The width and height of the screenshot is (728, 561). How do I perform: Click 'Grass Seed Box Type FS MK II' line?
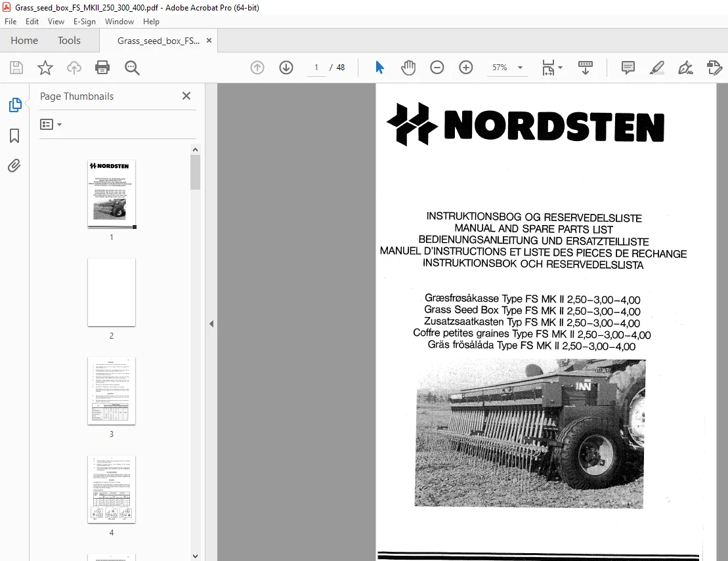click(x=532, y=310)
